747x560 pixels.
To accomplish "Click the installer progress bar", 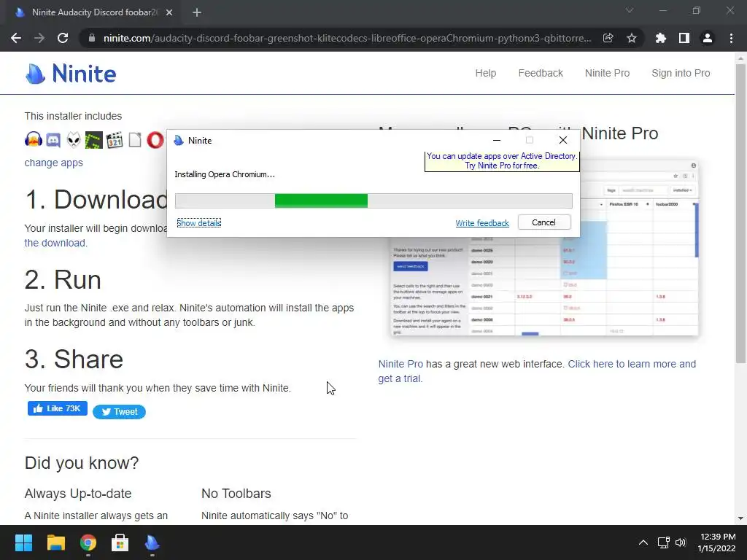I will [x=373, y=201].
